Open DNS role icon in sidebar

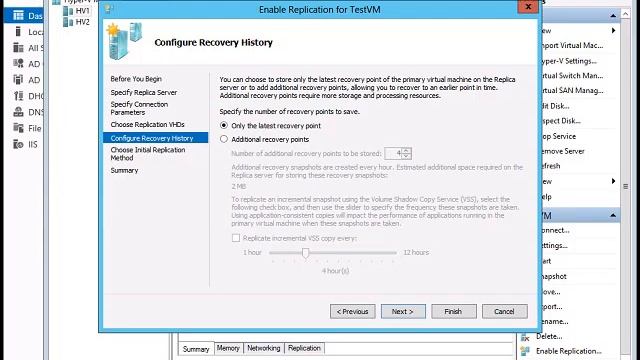(18, 112)
